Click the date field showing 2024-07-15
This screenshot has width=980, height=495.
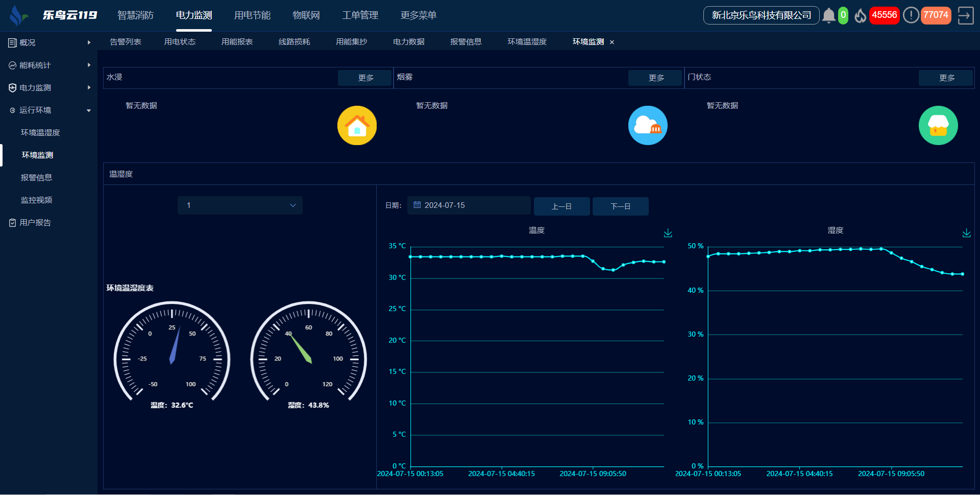[469, 205]
